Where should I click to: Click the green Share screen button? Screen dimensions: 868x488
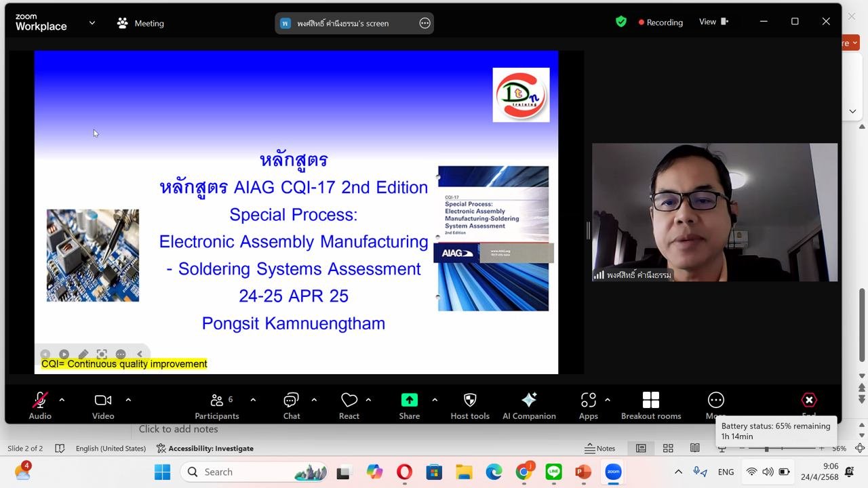(410, 406)
